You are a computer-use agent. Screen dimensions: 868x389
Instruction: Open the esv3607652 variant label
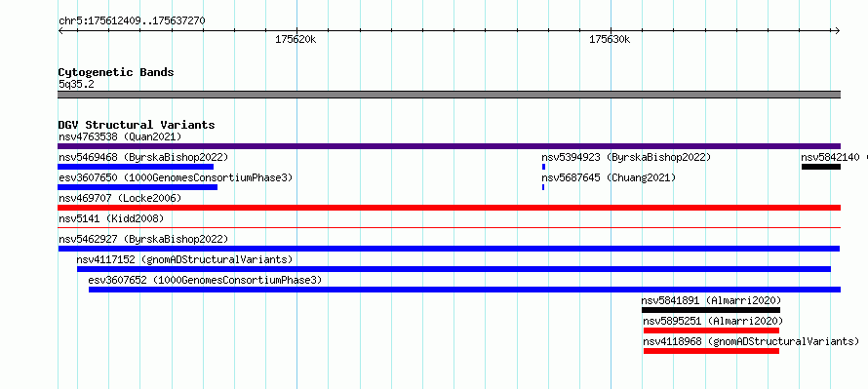tap(205, 280)
